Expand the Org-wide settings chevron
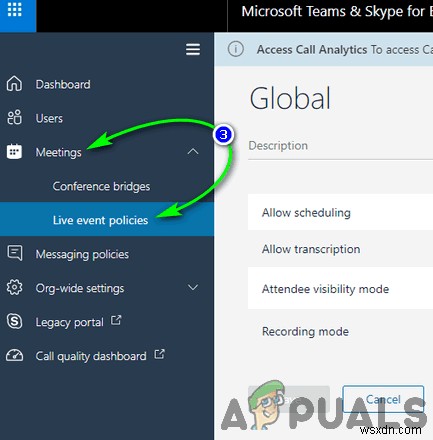This screenshot has height=440, width=433. pos(193,287)
